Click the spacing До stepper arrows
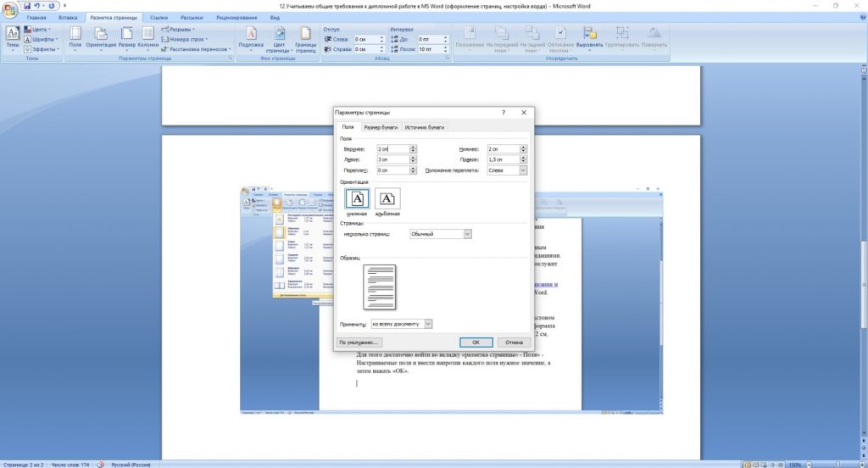 click(446, 39)
